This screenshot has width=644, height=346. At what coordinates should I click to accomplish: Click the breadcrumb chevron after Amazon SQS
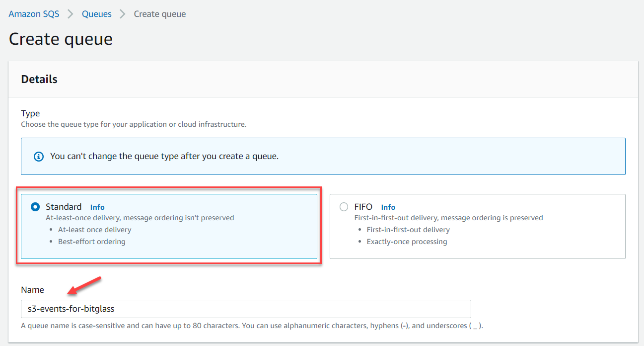coord(71,14)
